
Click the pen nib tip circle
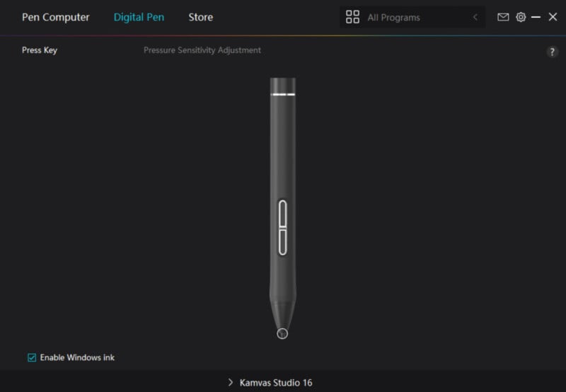[282, 333]
